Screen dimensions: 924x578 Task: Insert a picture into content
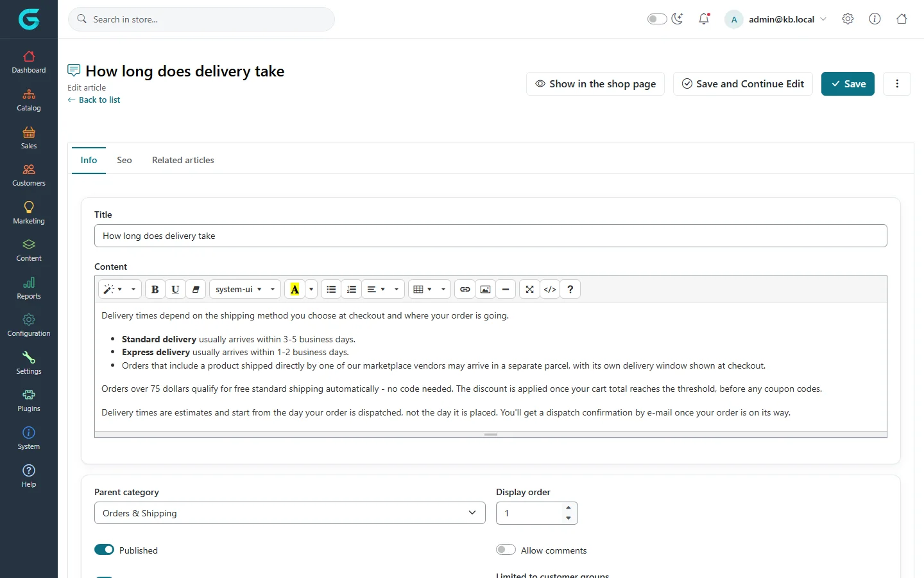(486, 290)
